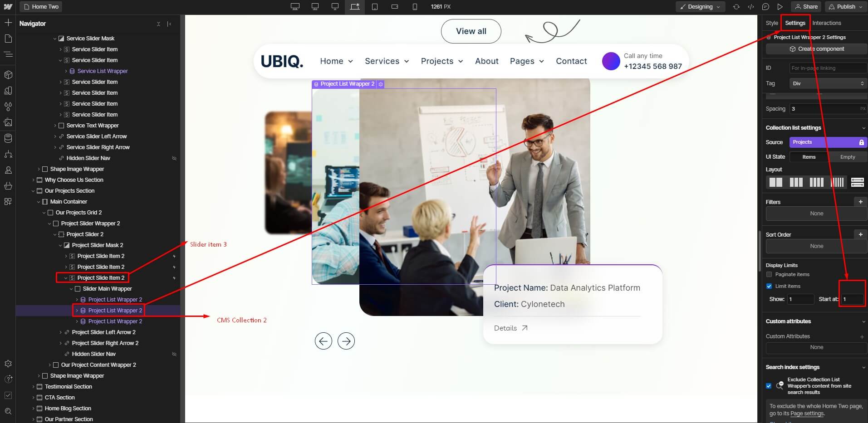The height and width of the screenshot is (423, 868).
Task: Select the base desktop breakpoint icon
Action: click(355, 7)
